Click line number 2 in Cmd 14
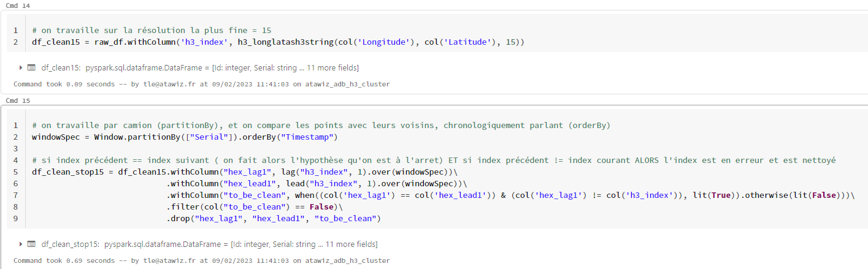Screen dimensions: 868x269 click(x=15, y=42)
